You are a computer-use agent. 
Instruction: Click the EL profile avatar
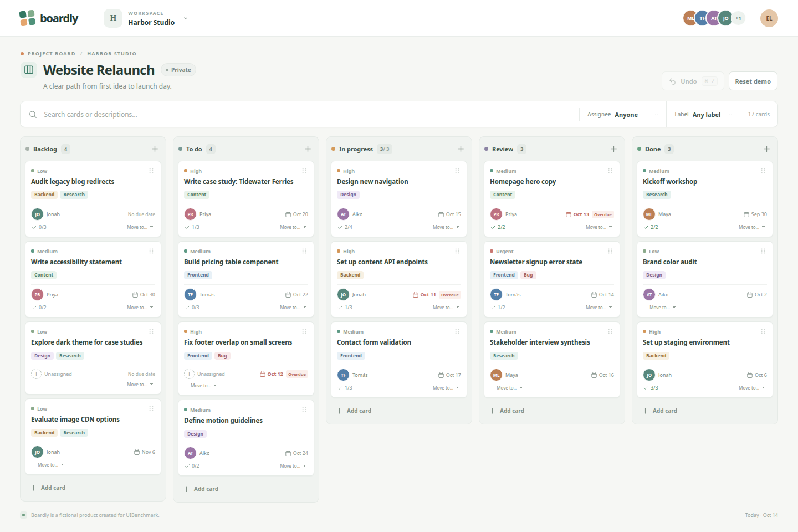pyautogui.click(x=769, y=18)
